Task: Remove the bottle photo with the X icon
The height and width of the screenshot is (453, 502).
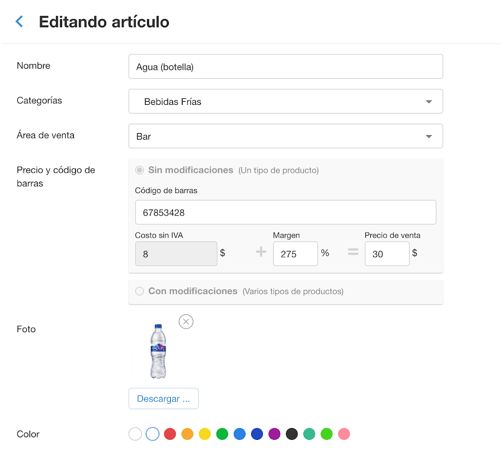Action: pos(186,322)
